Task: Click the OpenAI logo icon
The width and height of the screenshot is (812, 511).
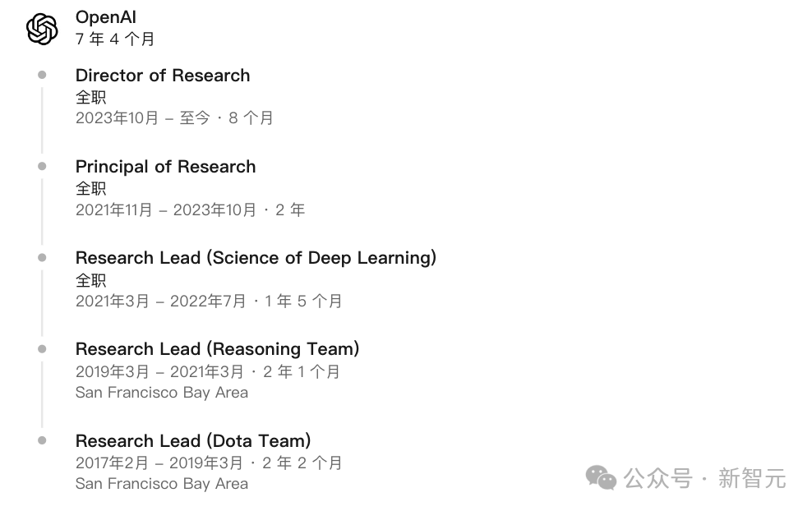Action: coord(42,29)
